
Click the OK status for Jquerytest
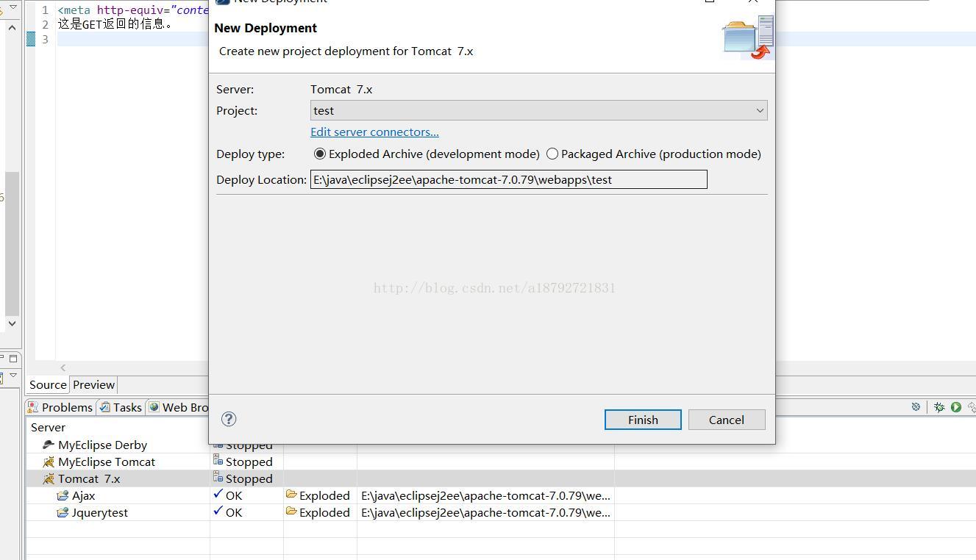[234, 512]
